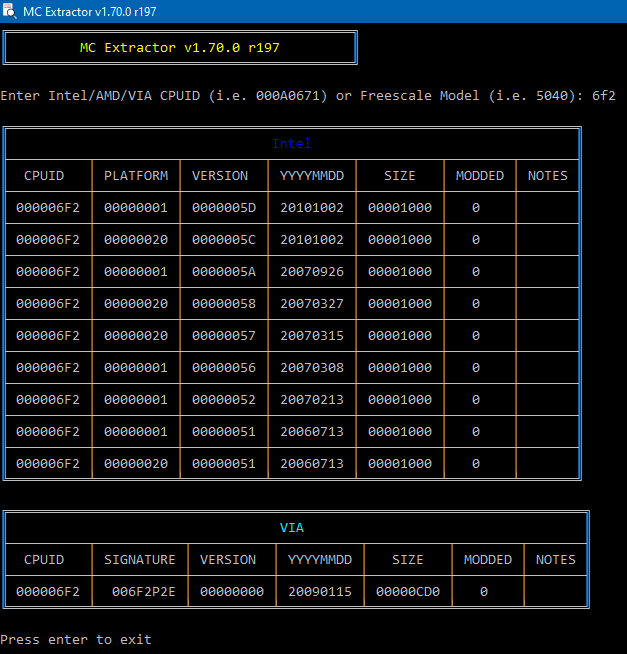
Task: Click the SIZE column header in Intel table
Action: 400,176
